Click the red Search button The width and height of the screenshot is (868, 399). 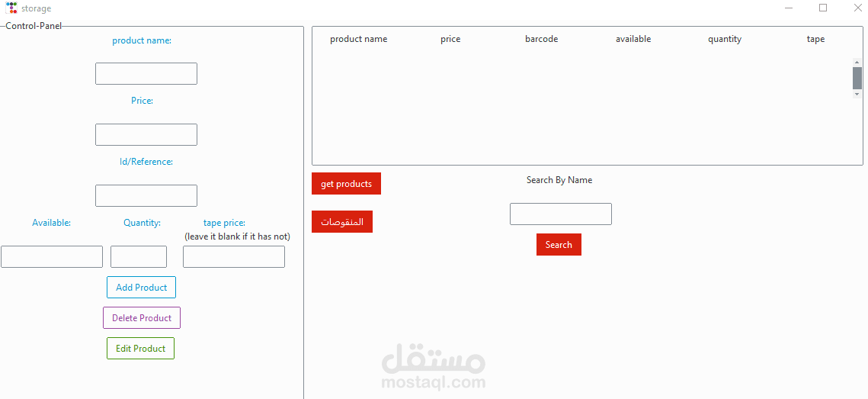click(x=559, y=244)
